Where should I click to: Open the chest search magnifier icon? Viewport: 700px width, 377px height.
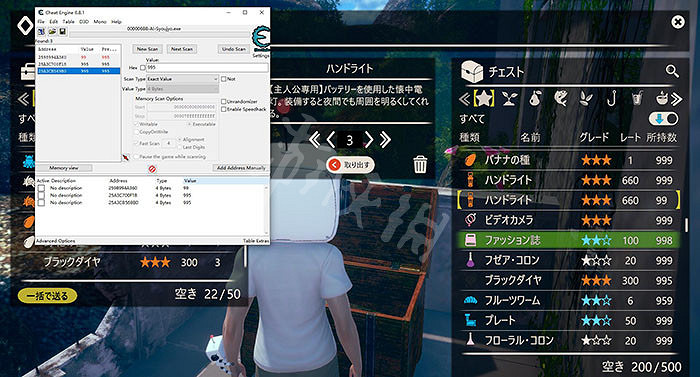pyautogui.click(x=672, y=71)
